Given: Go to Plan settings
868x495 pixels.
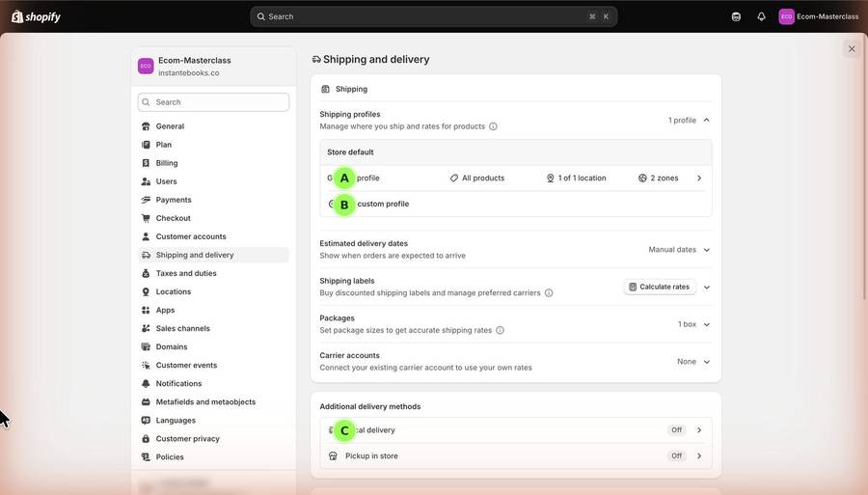Looking at the screenshot, I should coord(213,145).
